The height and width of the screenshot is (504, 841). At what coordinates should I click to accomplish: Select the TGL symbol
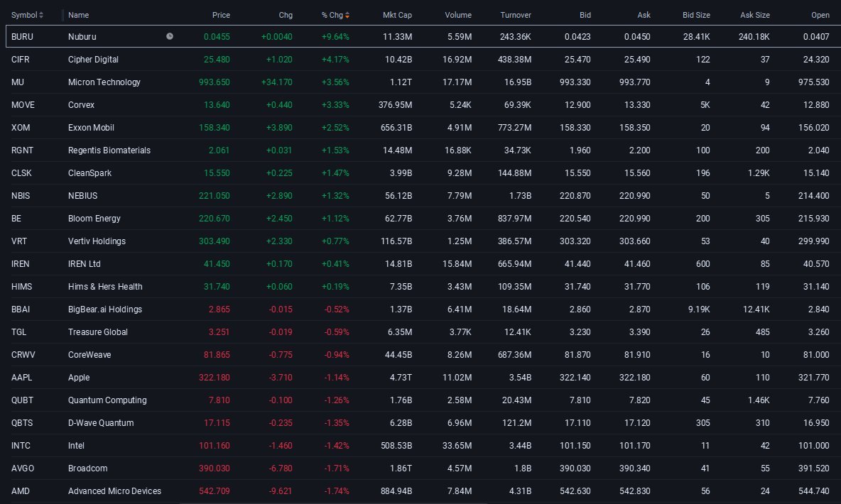point(18,332)
